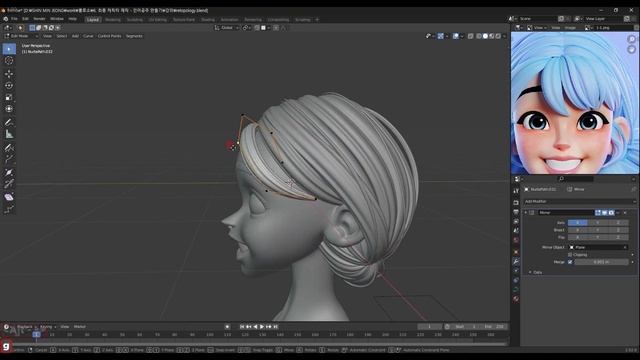Viewport: 640px width, 360px height.
Task: Toggle gizmo visibility in viewport
Action: click(440, 36)
